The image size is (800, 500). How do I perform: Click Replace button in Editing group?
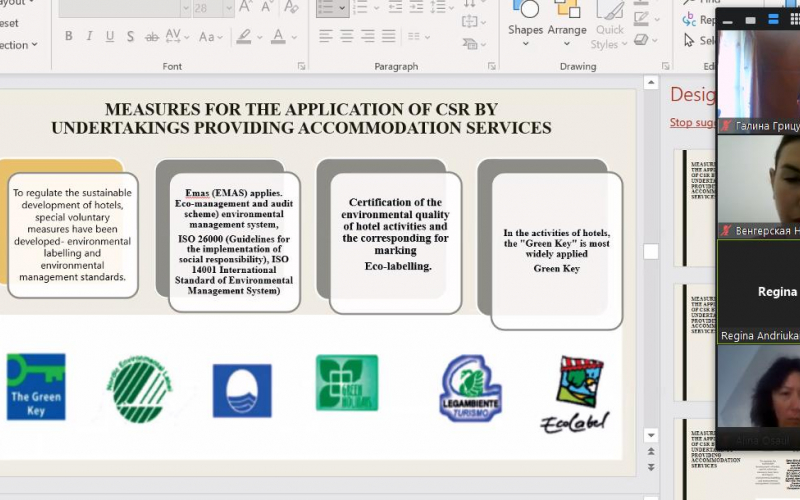(699, 19)
